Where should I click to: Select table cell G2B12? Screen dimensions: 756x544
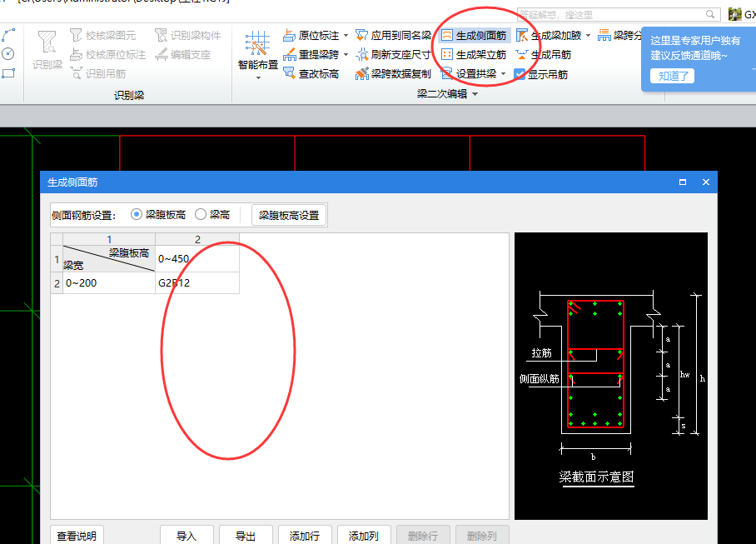(197, 282)
